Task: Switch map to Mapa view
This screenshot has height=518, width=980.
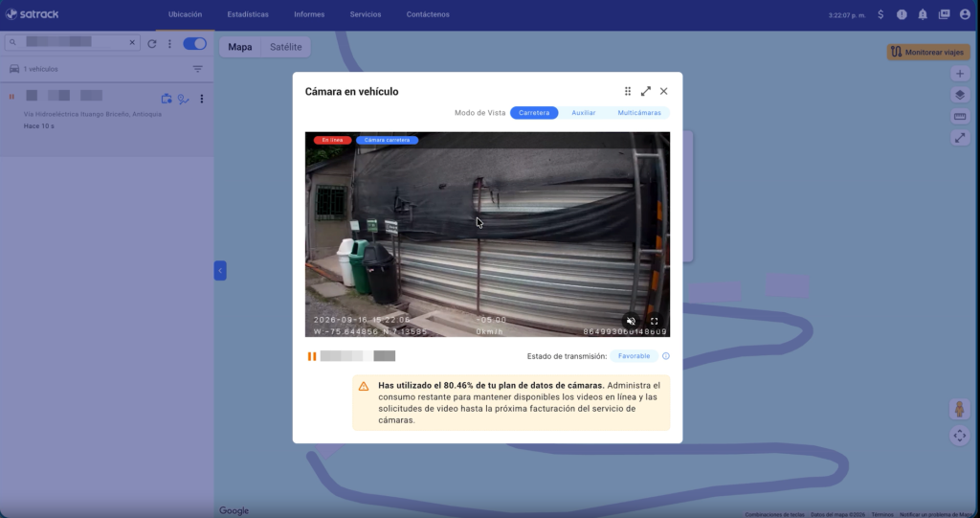Action: pyautogui.click(x=240, y=47)
